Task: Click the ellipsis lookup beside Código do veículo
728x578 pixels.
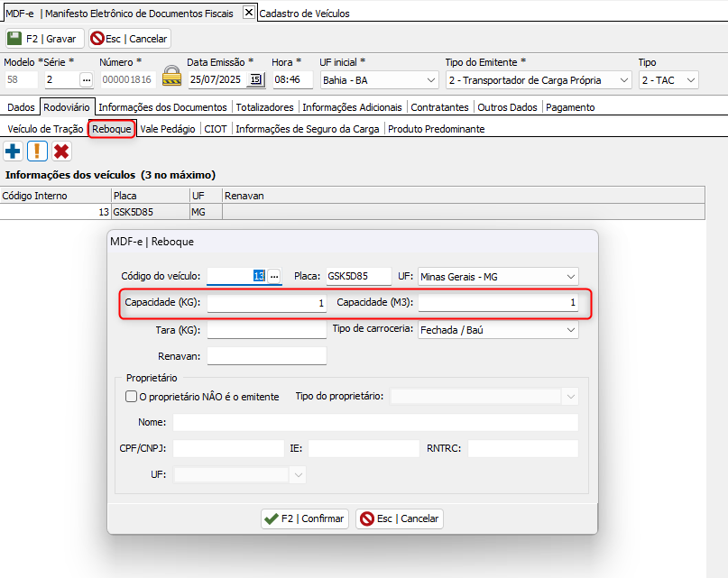Action: tap(275, 276)
